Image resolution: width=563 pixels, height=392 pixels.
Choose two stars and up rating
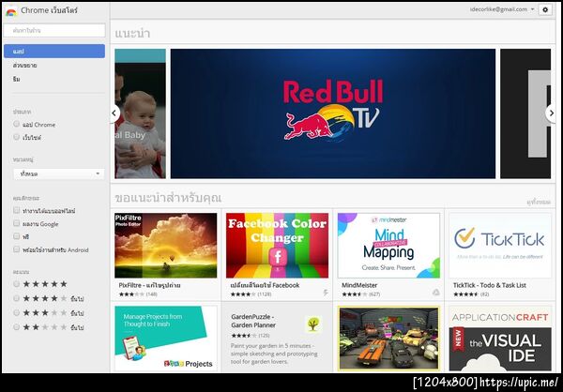pyautogui.click(x=16, y=327)
